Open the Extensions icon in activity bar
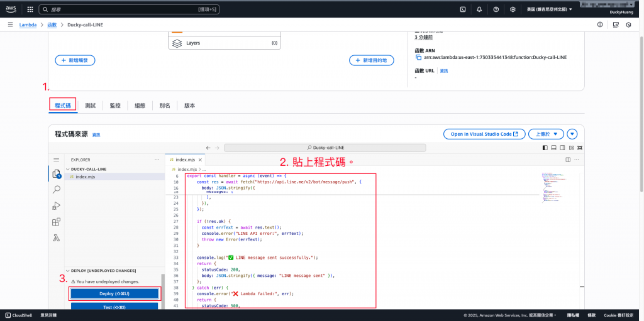The width and height of the screenshot is (644, 321). click(x=56, y=222)
